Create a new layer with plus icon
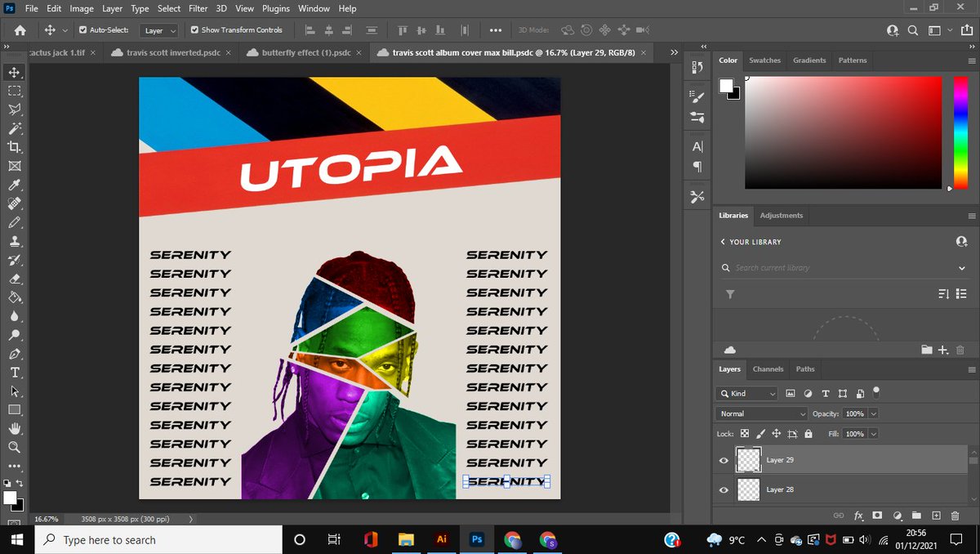This screenshot has width=980, height=554. (x=936, y=516)
